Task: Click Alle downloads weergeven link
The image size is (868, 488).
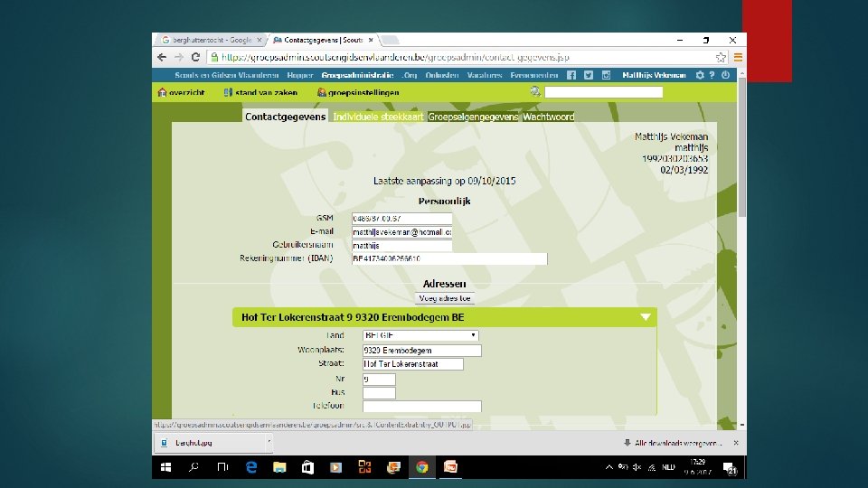Action: coord(677,443)
